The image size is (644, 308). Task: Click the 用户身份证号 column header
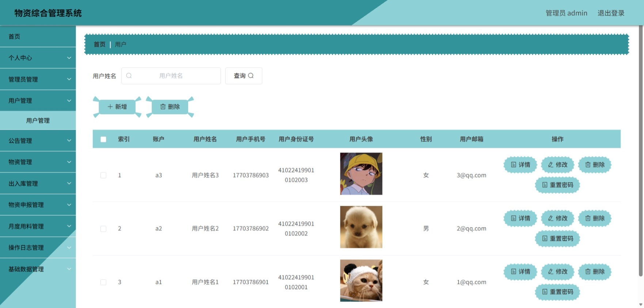point(296,139)
